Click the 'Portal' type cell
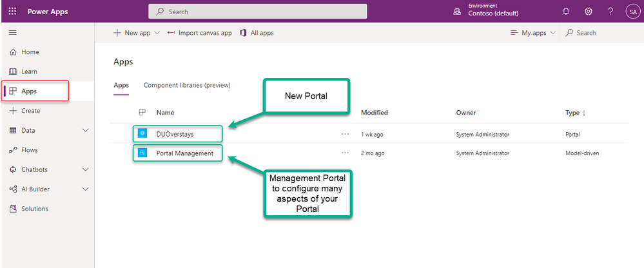644x268 pixels. (572, 134)
